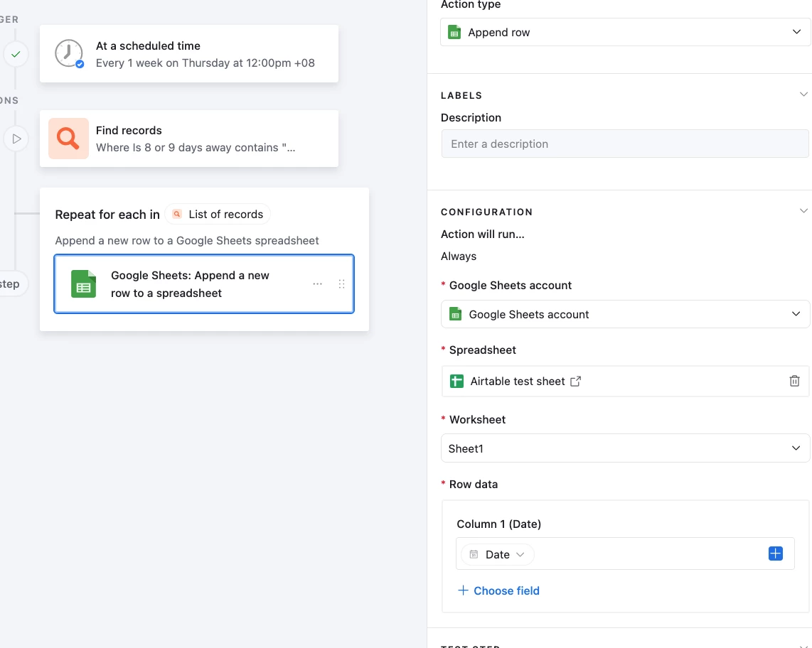Image resolution: width=812 pixels, height=648 pixels.
Task: Click 'Append a new row to a Google Sheets spreadsheet' text
Action: (x=187, y=241)
